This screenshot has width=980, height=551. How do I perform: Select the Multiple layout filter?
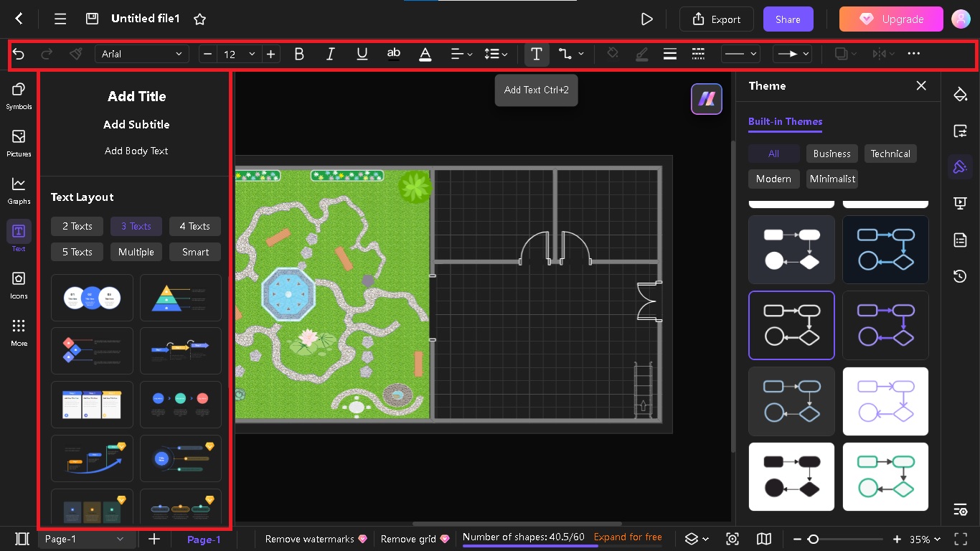pyautogui.click(x=136, y=252)
